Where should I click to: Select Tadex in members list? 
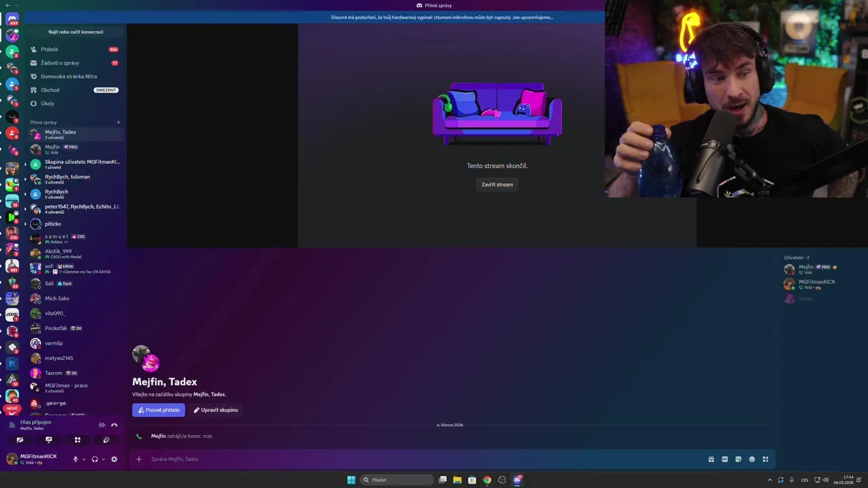tap(823, 299)
